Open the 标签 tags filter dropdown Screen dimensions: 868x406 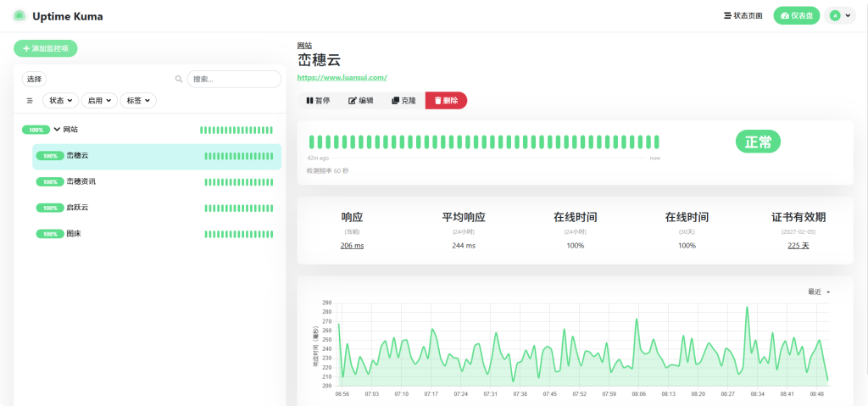(138, 101)
